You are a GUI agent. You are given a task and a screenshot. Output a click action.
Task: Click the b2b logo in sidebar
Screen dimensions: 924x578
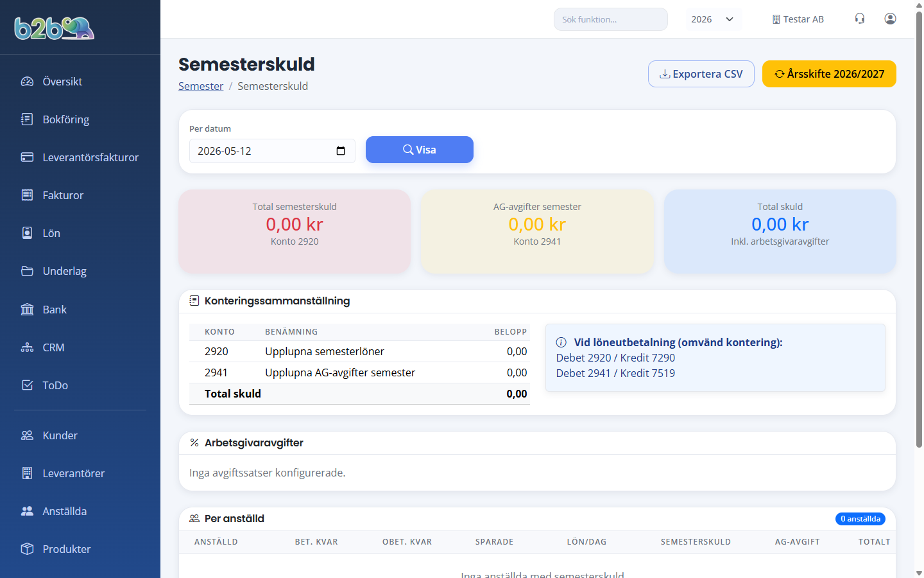(55, 28)
